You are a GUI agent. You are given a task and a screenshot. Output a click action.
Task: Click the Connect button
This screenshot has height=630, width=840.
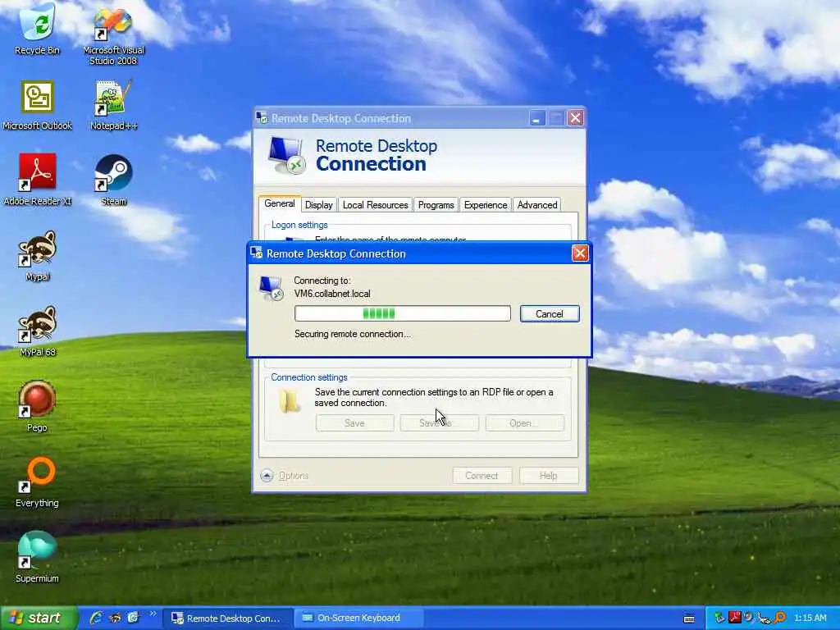pos(482,476)
